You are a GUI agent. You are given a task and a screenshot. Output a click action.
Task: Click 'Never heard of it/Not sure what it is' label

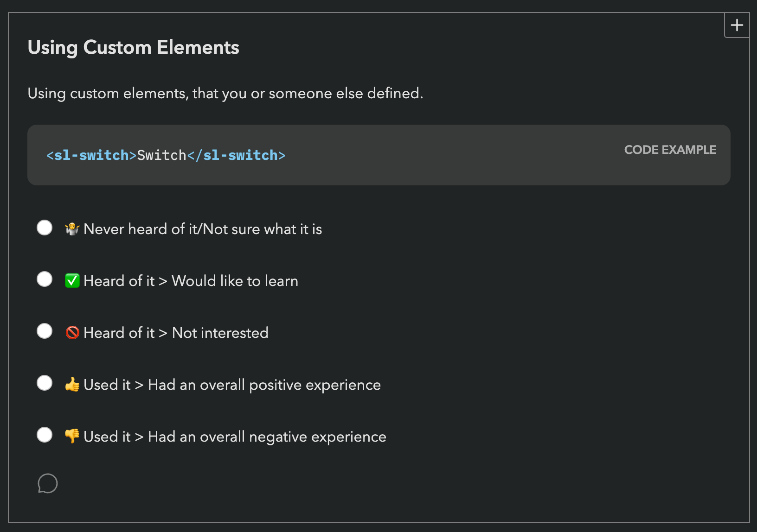[x=203, y=229]
